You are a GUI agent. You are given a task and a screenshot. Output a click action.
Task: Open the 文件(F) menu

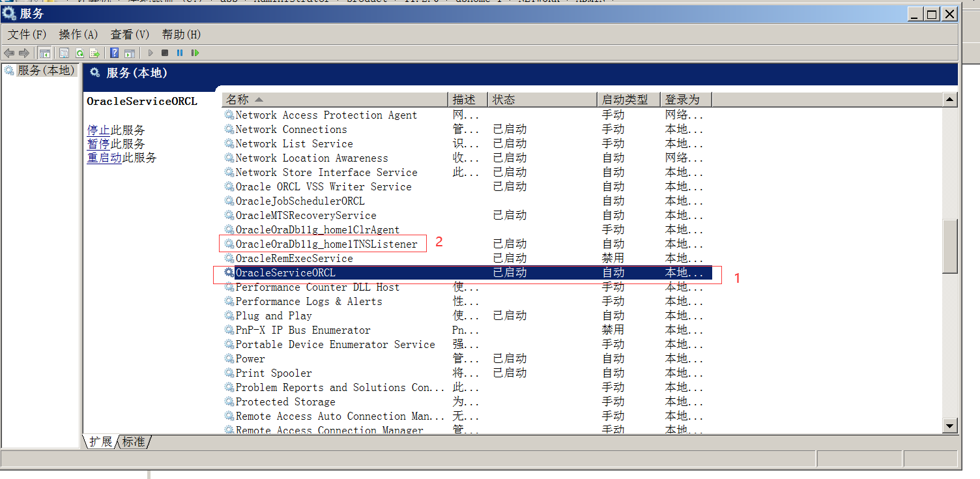(27, 35)
